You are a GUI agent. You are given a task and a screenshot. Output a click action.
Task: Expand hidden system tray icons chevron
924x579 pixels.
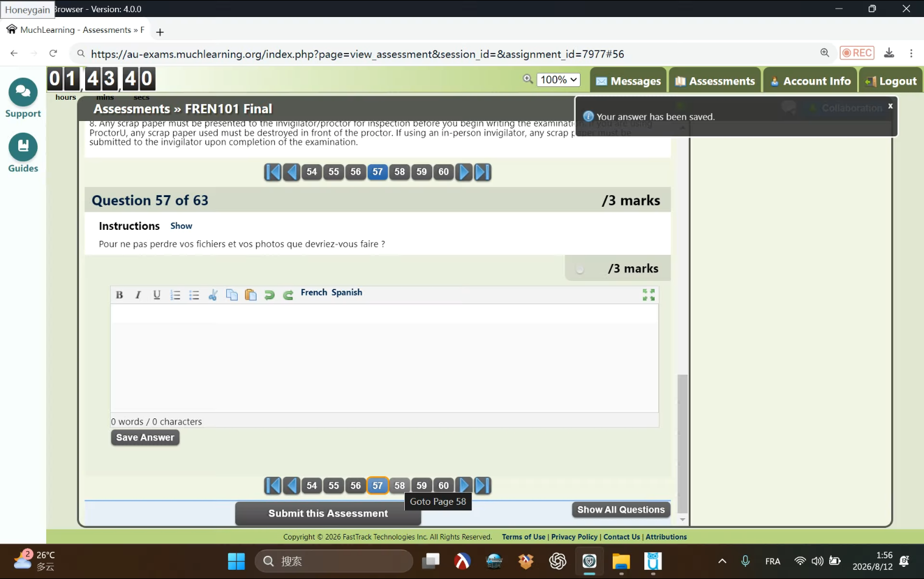click(x=722, y=561)
